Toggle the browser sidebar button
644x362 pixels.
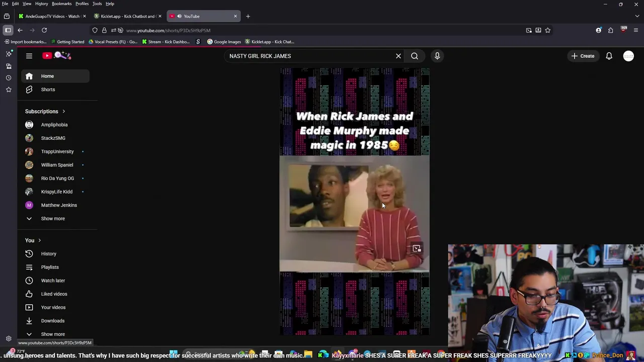[x=8, y=30]
